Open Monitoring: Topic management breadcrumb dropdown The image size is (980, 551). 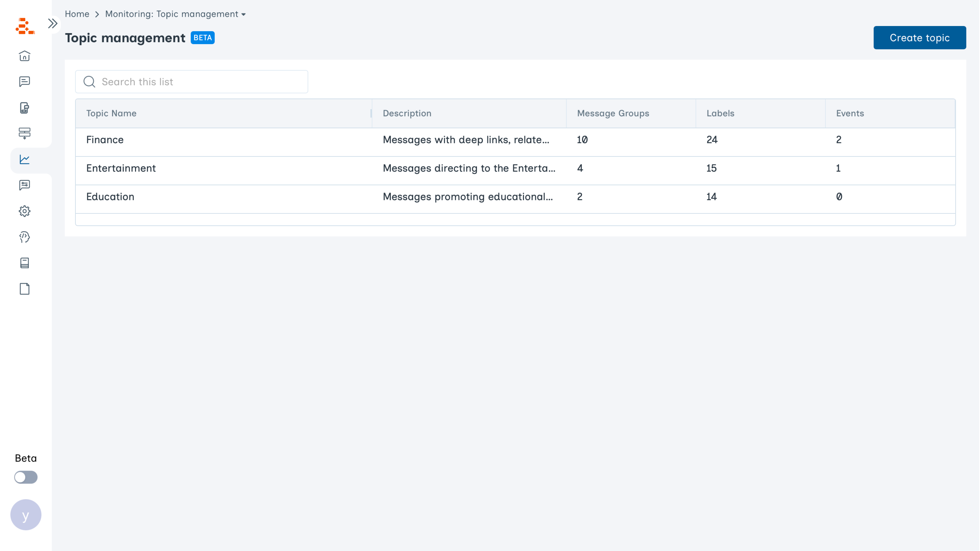(175, 14)
